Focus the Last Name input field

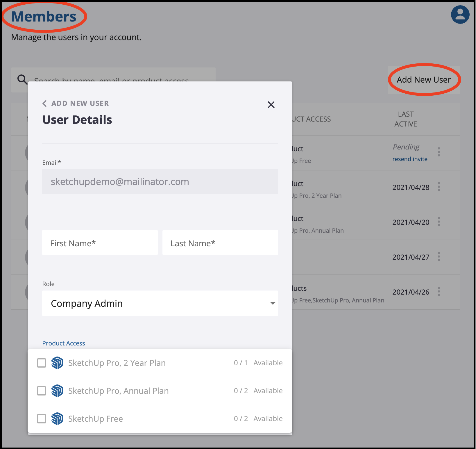click(x=220, y=243)
